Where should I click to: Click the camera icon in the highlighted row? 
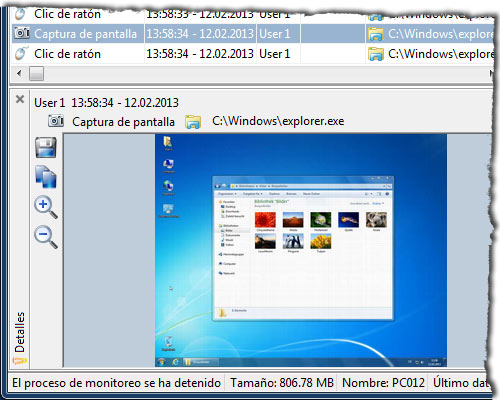click(22, 33)
